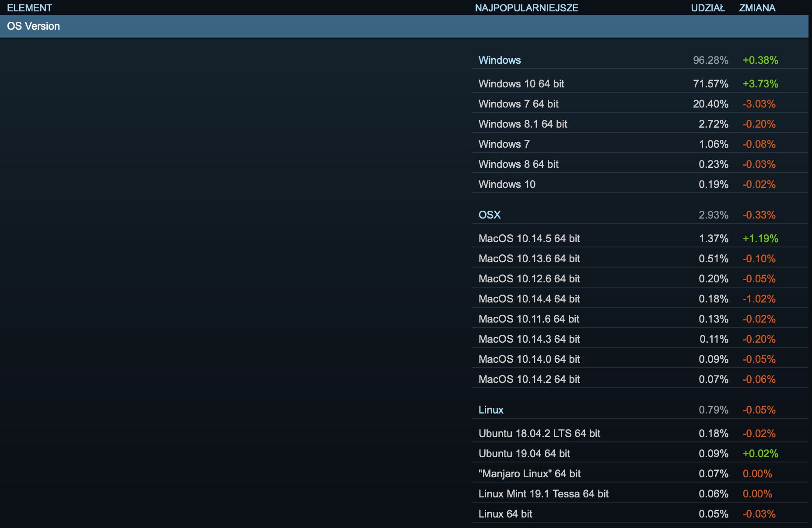Click the Windows 8 64 bit entry
Screen dimensions: 812x528
coord(518,164)
